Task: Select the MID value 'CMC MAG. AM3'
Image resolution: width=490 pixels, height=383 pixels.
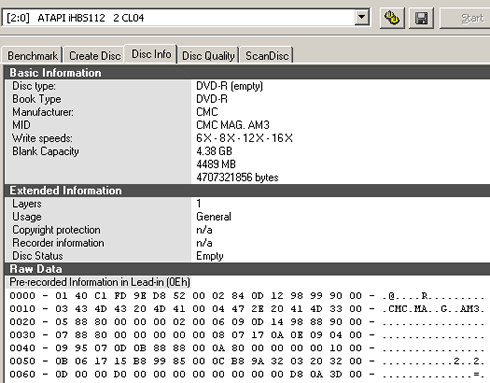Action: 233,125
